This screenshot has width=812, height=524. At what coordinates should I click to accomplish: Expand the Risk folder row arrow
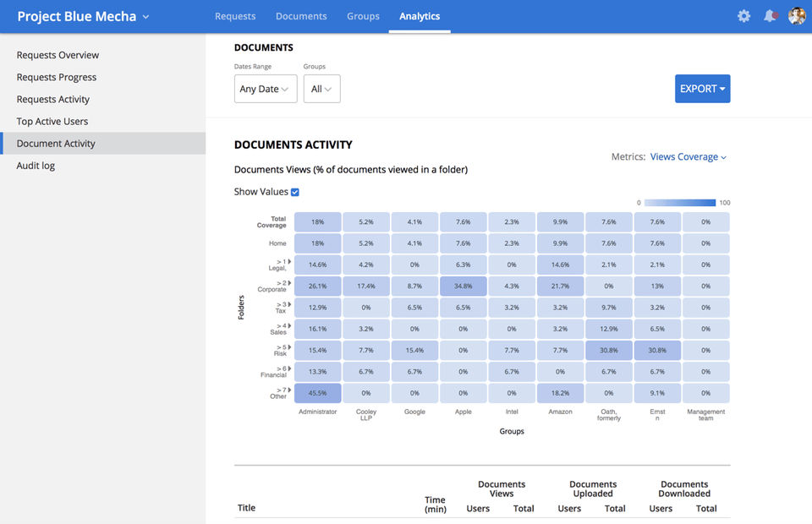click(x=289, y=347)
